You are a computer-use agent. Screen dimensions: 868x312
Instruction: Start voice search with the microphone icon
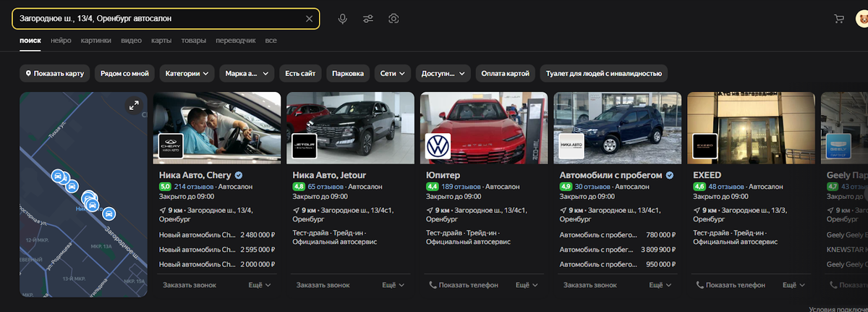point(343,18)
